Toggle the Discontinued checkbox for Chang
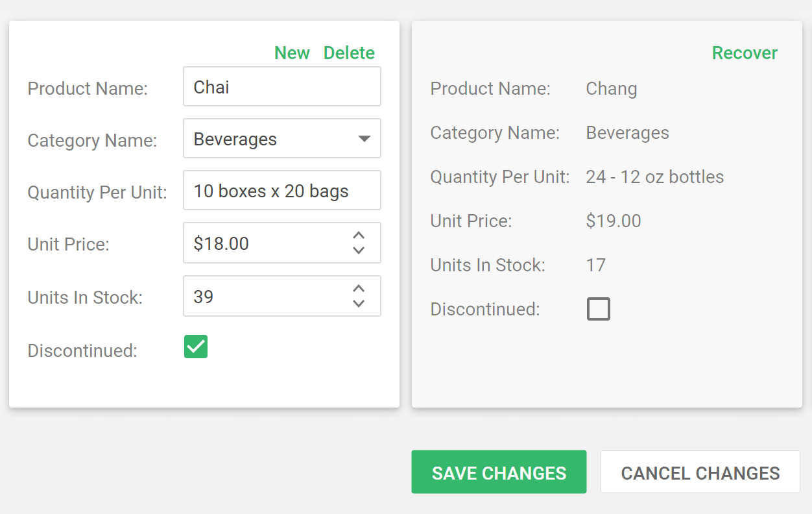The height and width of the screenshot is (514, 812). (598, 309)
